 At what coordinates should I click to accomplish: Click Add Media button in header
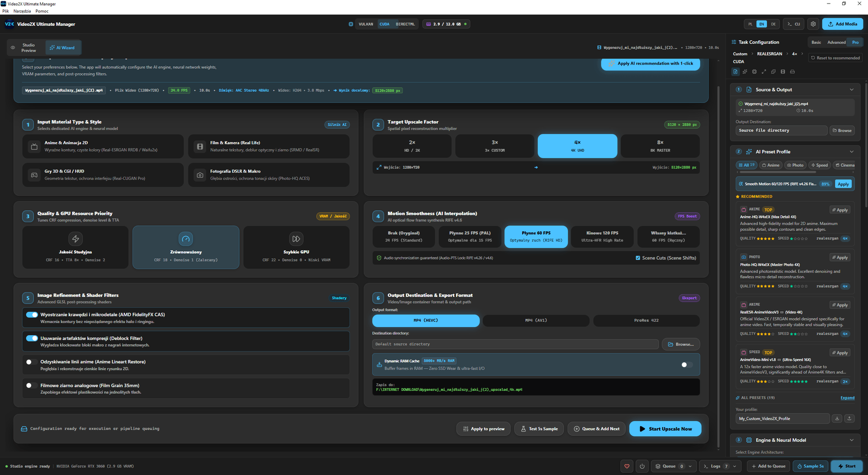[x=842, y=24]
